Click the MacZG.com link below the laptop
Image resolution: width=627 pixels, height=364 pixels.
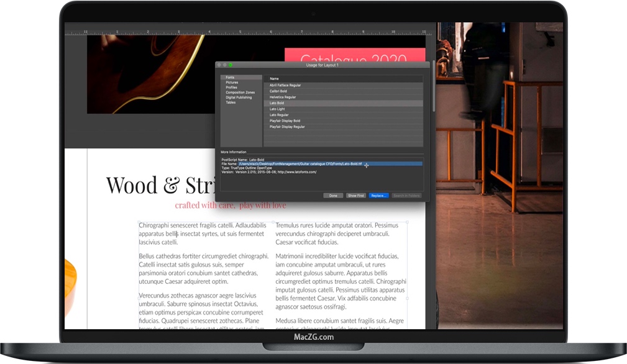click(314, 336)
